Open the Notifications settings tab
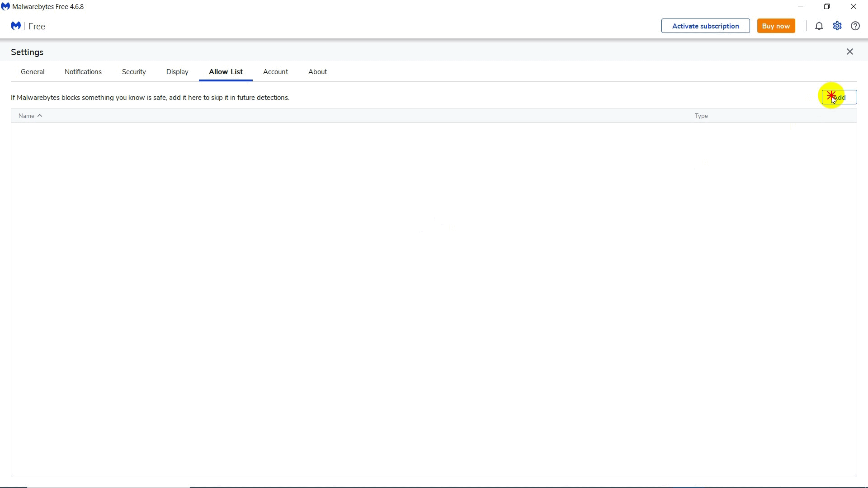The height and width of the screenshot is (488, 868). tap(83, 72)
